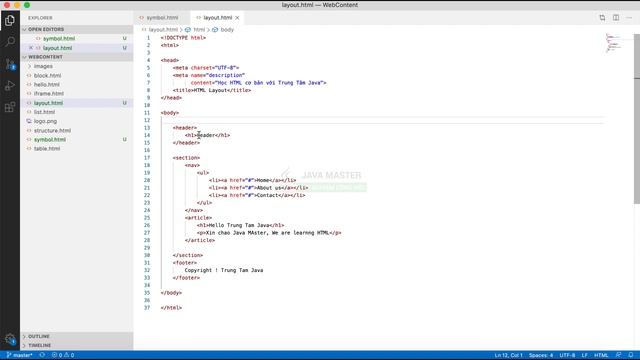Click the master branch in status bar
The height and width of the screenshot is (360, 640).
click(x=19, y=355)
